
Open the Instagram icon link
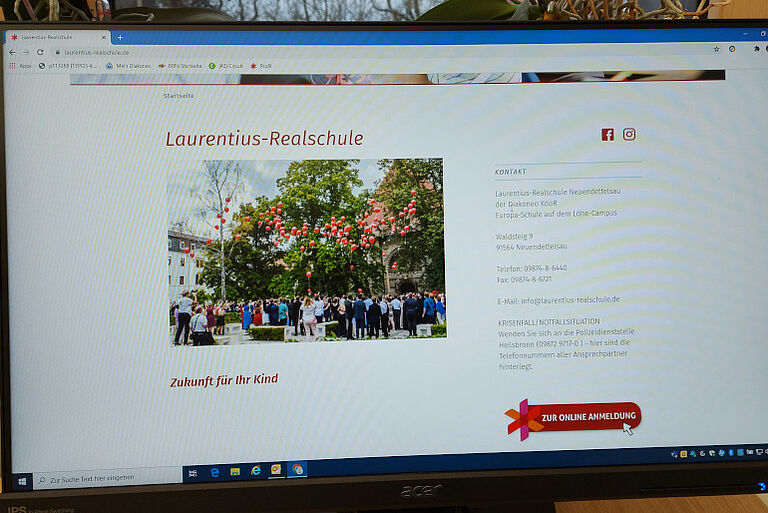629,134
